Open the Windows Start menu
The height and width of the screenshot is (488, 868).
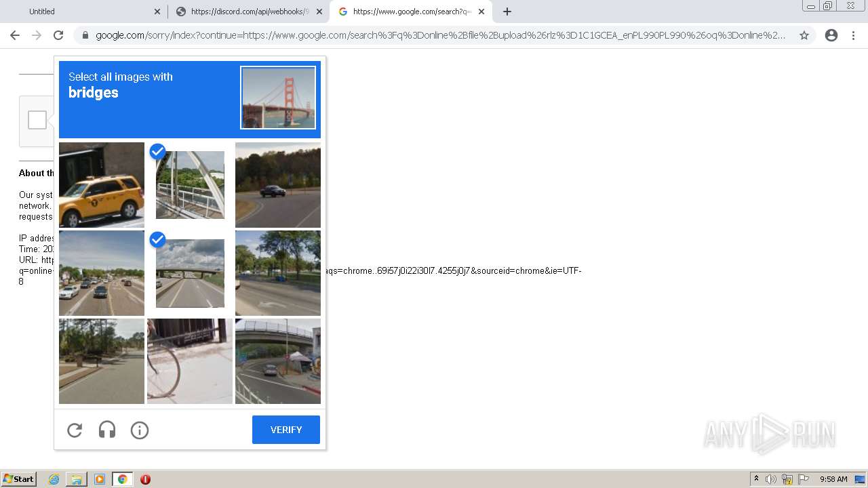(x=19, y=479)
